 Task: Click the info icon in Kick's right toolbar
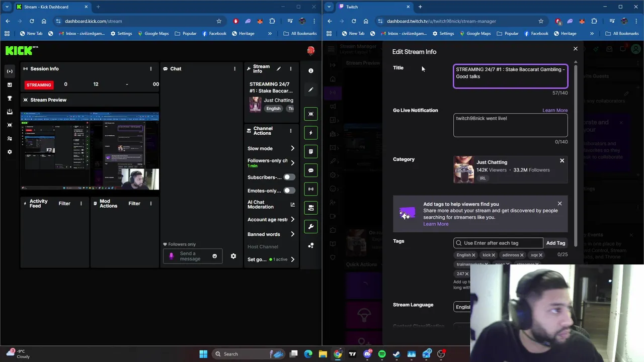click(x=311, y=71)
